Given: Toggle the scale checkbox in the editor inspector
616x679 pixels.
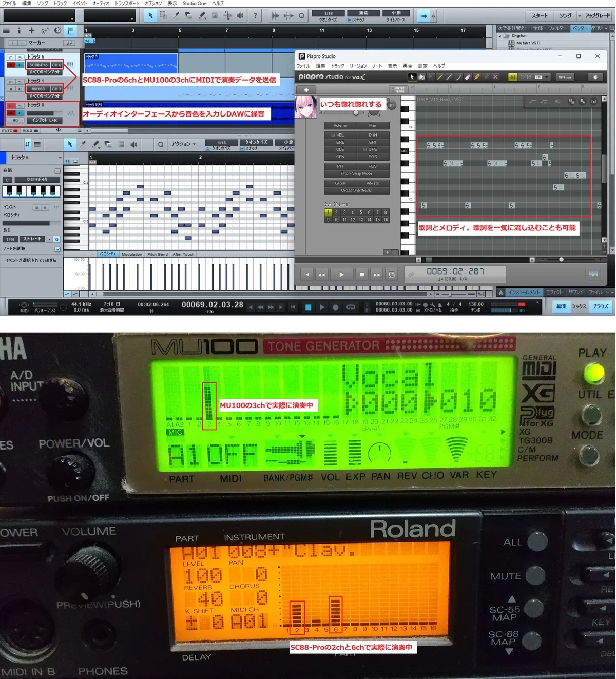Looking at the screenshot, I should (57, 171).
